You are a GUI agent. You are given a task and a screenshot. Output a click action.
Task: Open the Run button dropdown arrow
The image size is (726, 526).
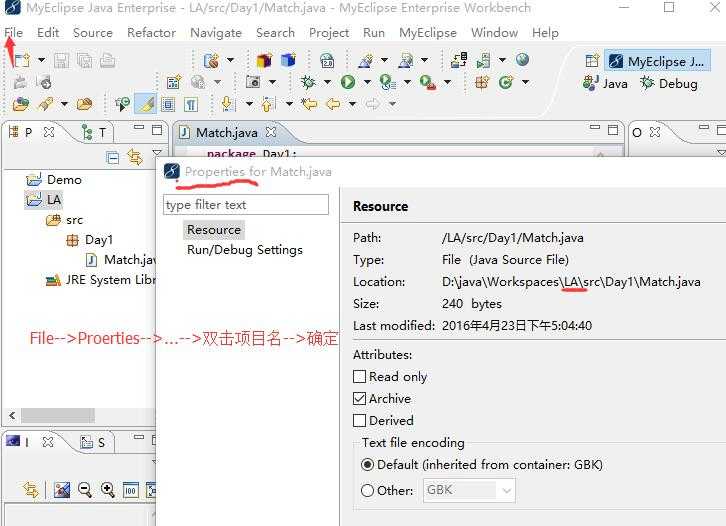click(367, 82)
